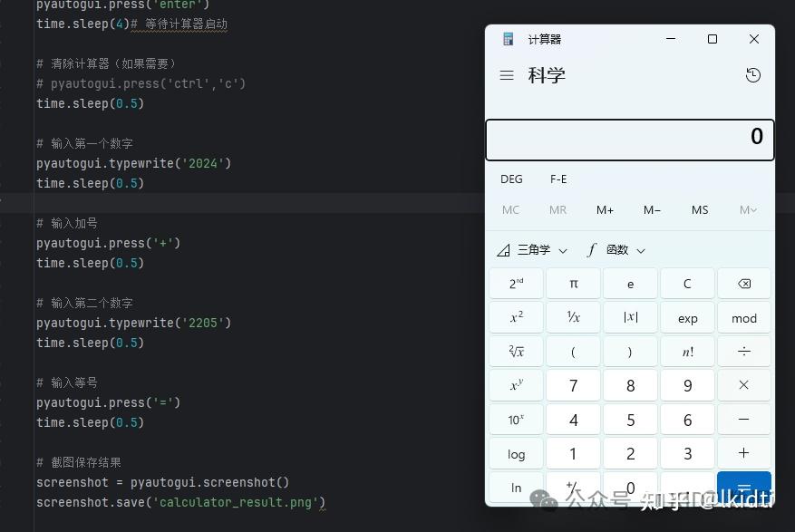795x532 pixels.
Task: Activate the 2nd function toggle
Action: (x=516, y=283)
